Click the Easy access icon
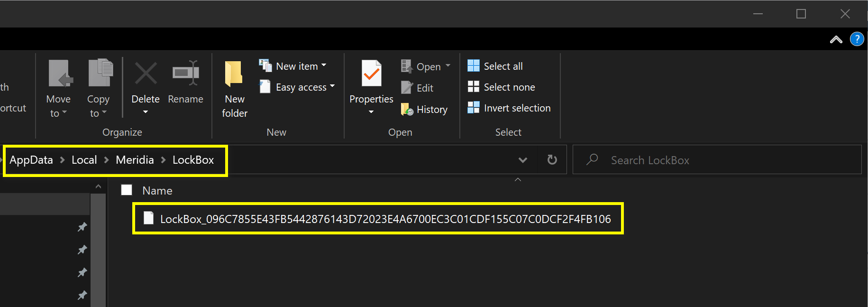Screen dimensions: 868x307 point(265,87)
